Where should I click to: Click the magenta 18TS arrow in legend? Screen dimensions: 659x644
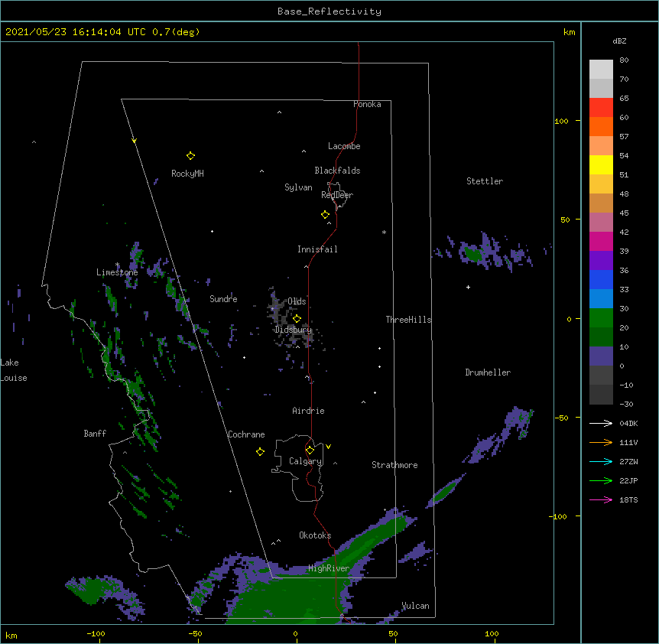tap(601, 499)
